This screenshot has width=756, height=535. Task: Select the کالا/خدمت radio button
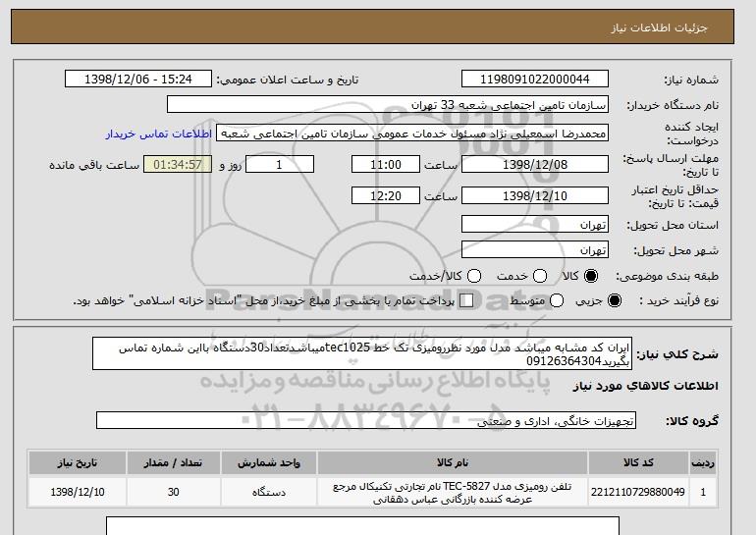coord(474,276)
